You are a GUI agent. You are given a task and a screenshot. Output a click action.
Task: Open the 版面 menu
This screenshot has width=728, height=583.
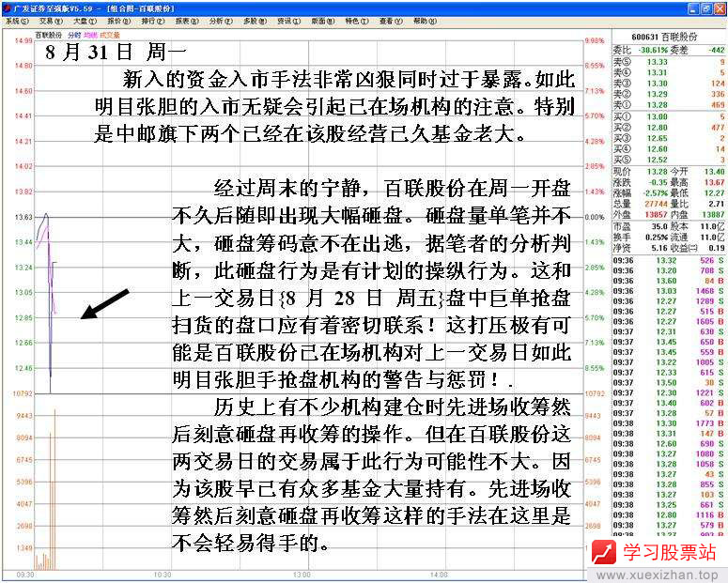[323, 21]
